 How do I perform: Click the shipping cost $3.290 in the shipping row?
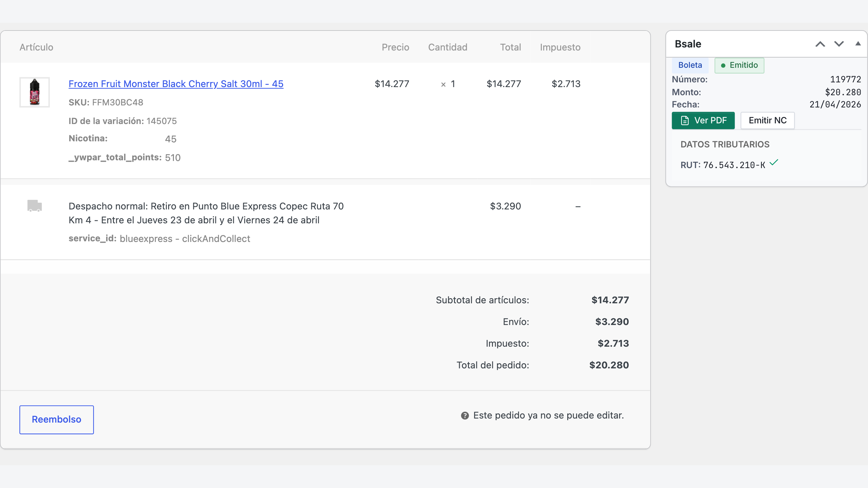[505, 206]
